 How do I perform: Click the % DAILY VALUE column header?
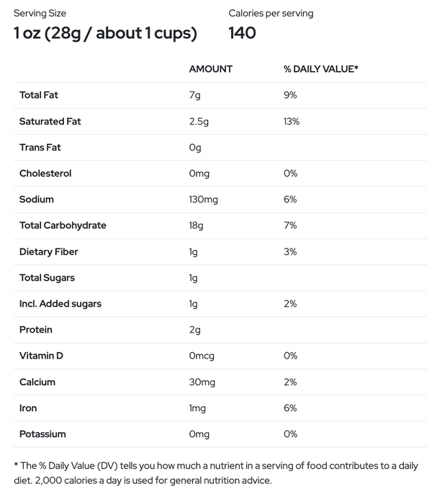pyautogui.click(x=321, y=69)
